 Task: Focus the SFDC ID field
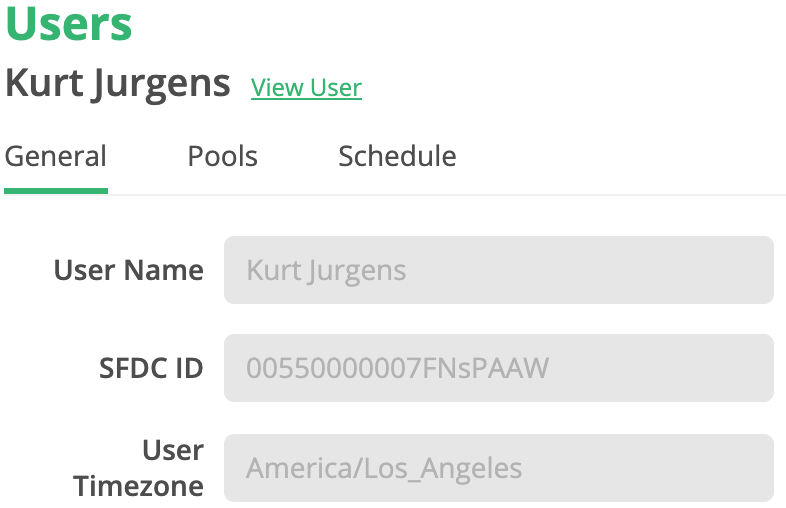click(498, 368)
